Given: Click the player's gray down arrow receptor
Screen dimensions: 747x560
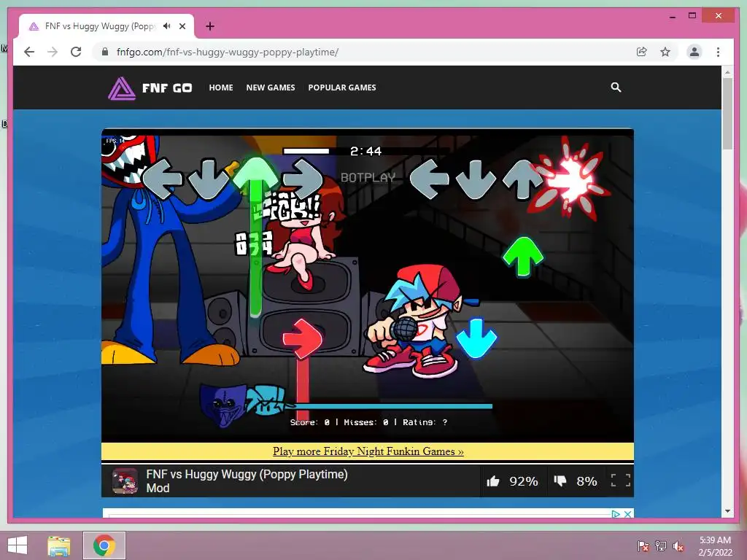Looking at the screenshot, I should [476, 179].
